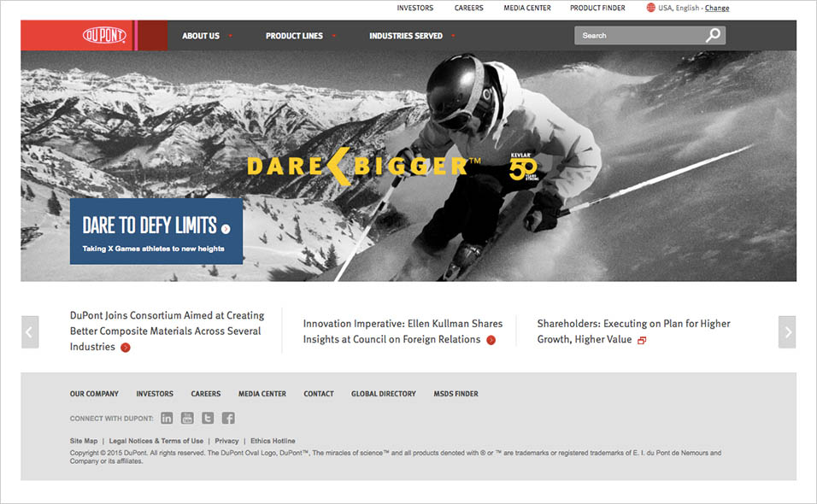Open the Shareholders Executing on Plan story
817x504 pixels.
(x=633, y=331)
